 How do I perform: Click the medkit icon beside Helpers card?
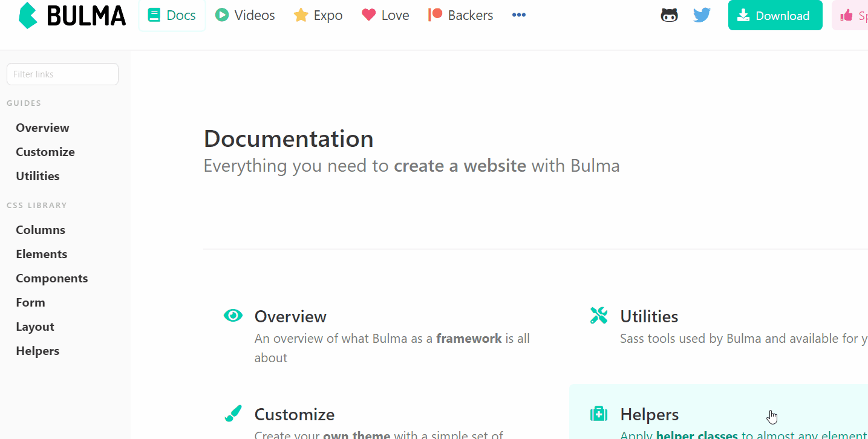599,414
